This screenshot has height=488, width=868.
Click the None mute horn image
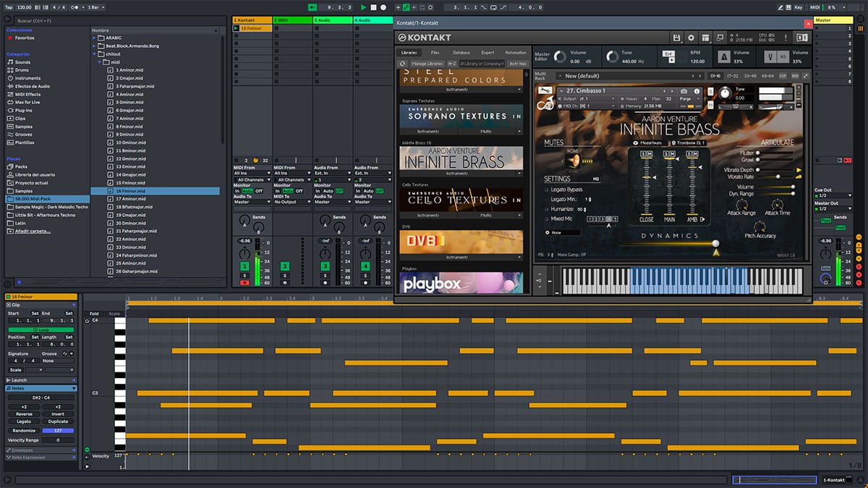575,160
